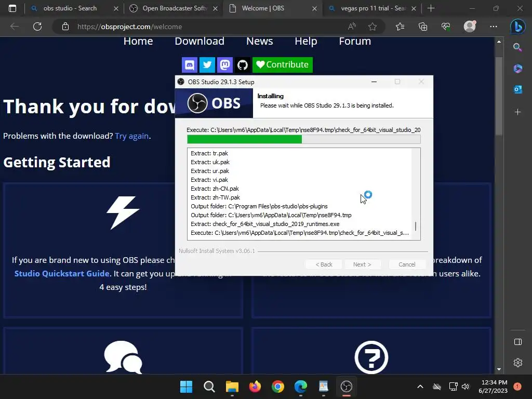Viewport: 532px width, 399px height.
Task: Open News in the site navigation
Action: click(260, 41)
